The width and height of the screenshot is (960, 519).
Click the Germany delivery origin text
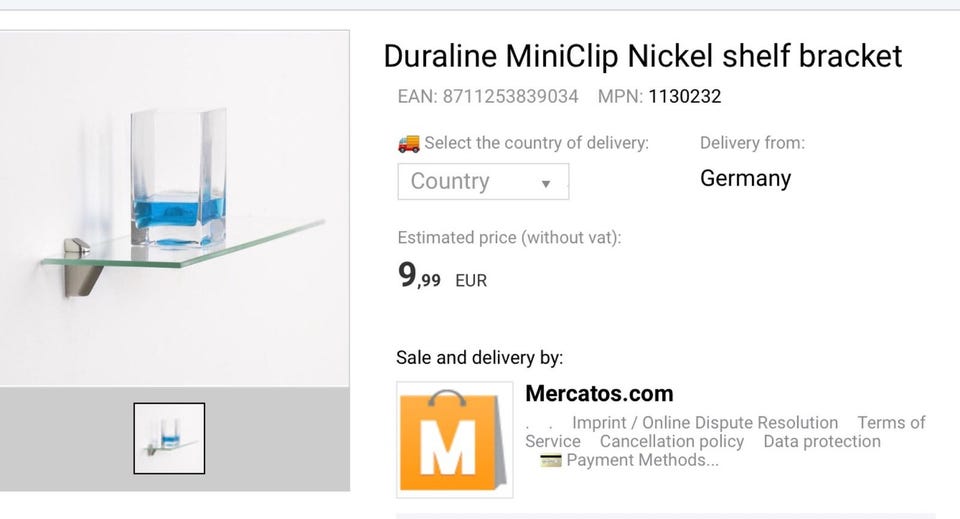tap(745, 179)
